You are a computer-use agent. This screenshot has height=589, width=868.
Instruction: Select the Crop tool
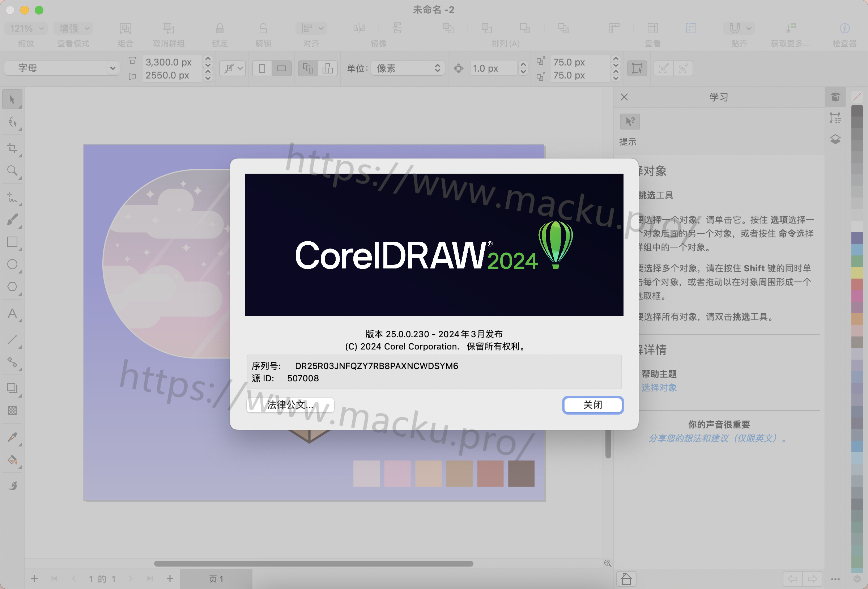(x=12, y=148)
